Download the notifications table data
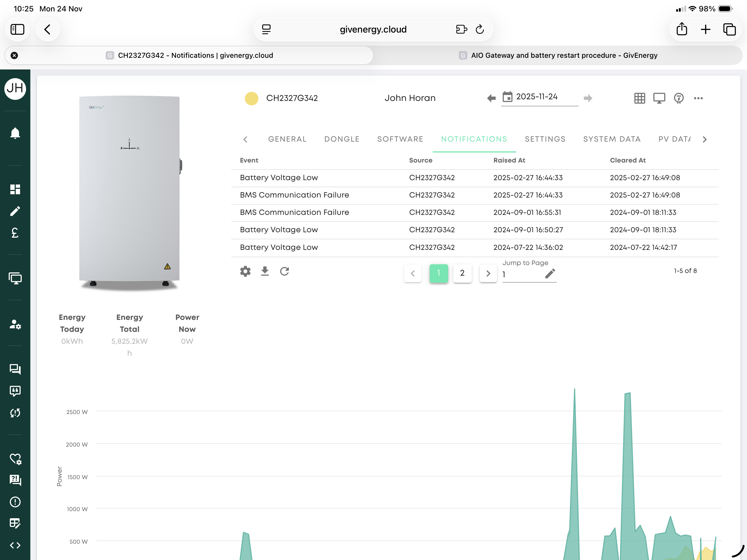This screenshot has height=560, width=747. (x=265, y=271)
